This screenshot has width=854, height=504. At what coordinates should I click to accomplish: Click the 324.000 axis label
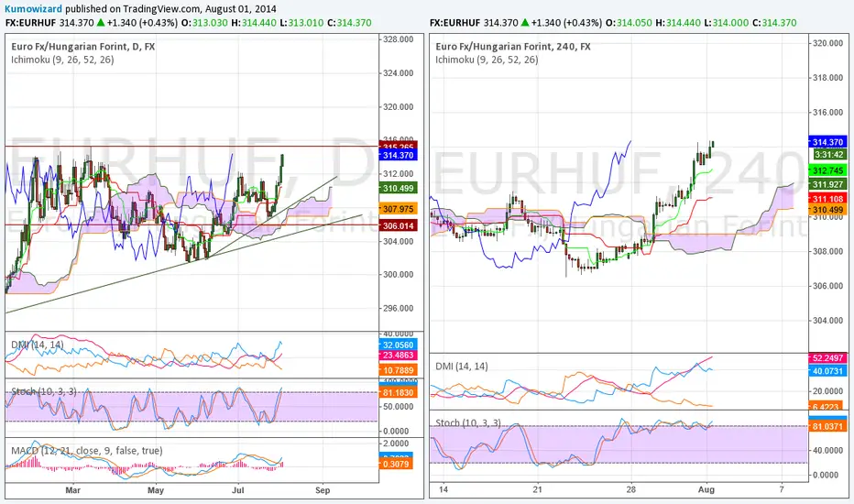pyautogui.click(x=398, y=73)
